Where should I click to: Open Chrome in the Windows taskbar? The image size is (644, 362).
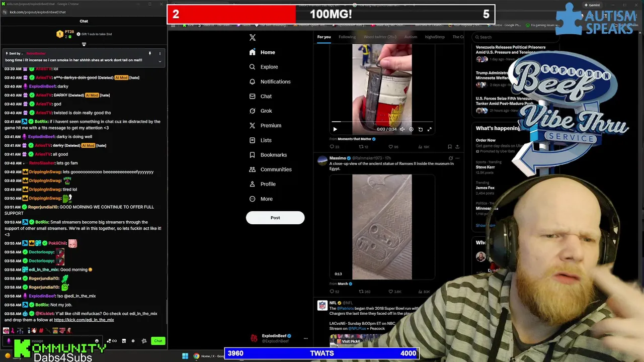[x=196, y=356]
